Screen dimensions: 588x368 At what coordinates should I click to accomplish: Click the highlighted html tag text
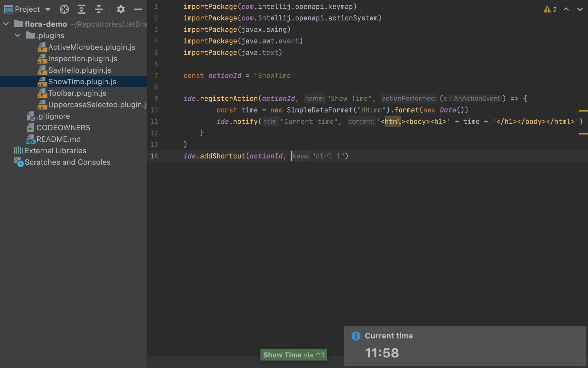(x=393, y=122)
